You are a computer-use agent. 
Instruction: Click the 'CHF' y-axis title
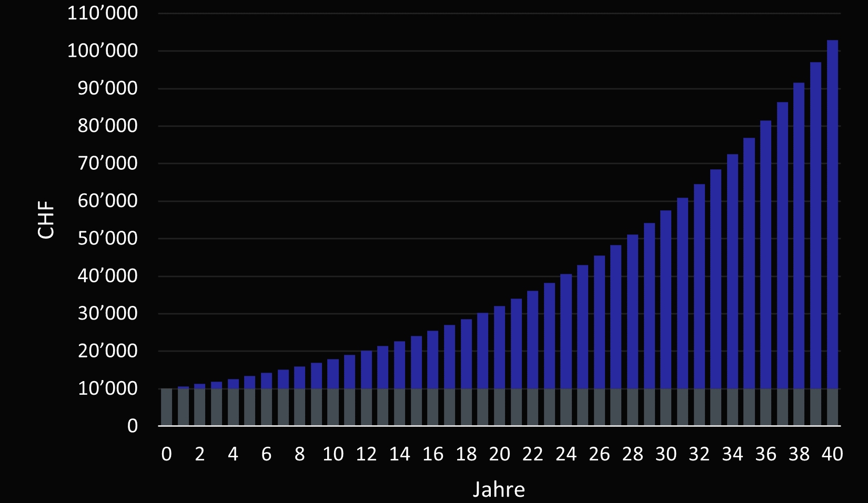click(x=46, y=220)
